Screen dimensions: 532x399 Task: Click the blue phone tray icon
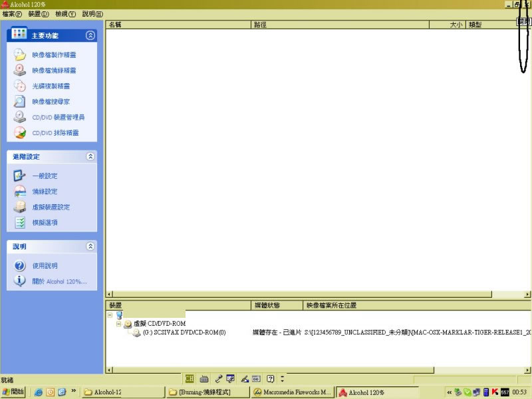486,392
